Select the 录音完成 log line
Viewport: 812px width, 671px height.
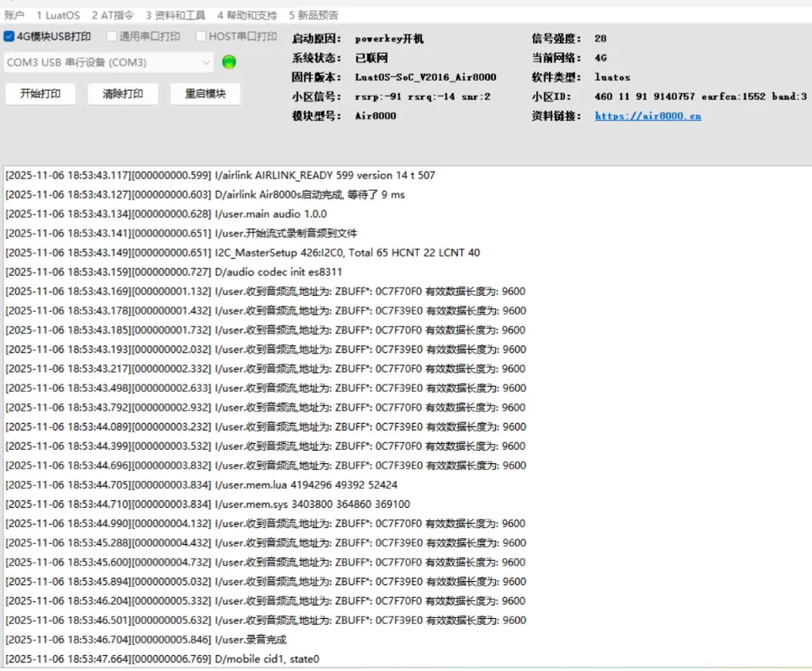click(x=146, y=640)
